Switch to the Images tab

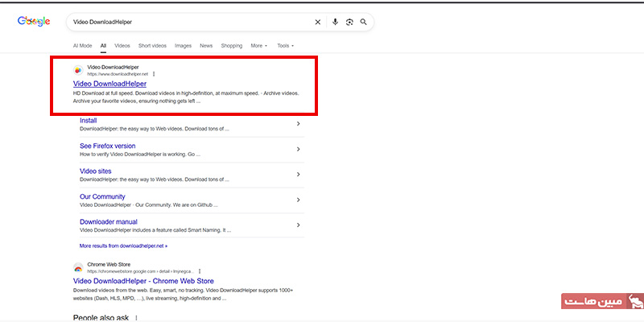(x=183, y=46)
